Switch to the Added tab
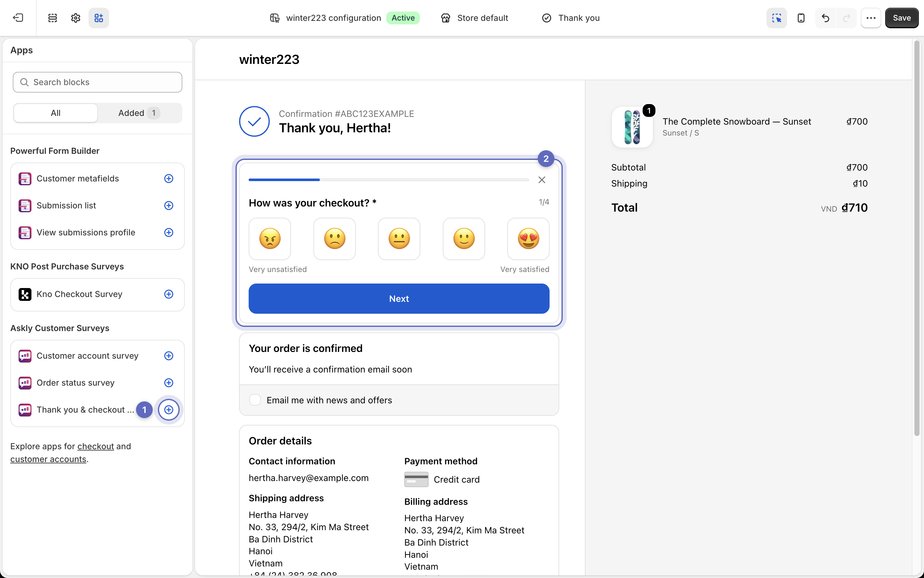This screenshot has width=924, height=578. pos(139,113)
